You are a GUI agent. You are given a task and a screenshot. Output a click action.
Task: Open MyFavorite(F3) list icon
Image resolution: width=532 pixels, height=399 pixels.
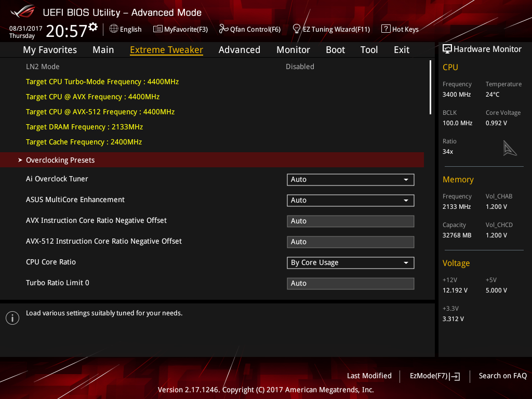point(158,29)
